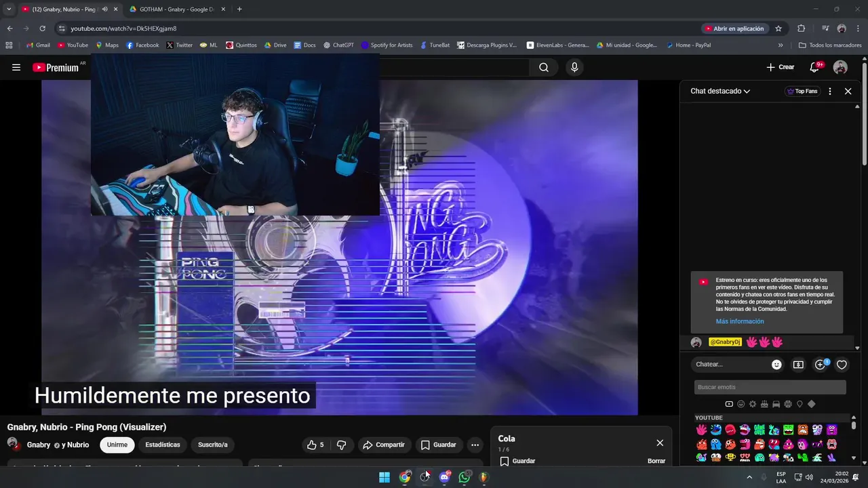This screenshot has height=488, width=868.
Task: Open the YouTube account avatar menu
Action: click(x=840, y=67)
